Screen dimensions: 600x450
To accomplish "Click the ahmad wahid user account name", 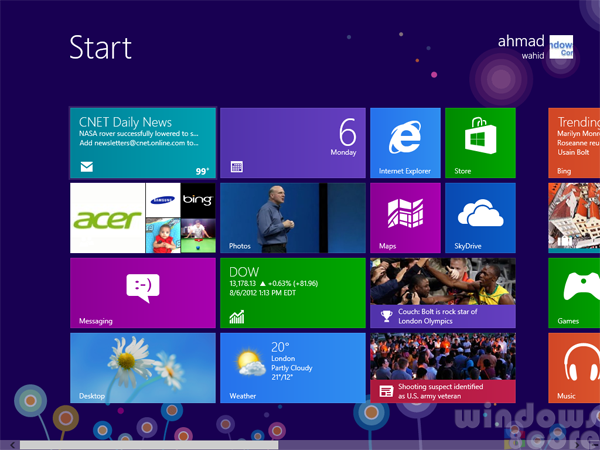I will point(521,47).
